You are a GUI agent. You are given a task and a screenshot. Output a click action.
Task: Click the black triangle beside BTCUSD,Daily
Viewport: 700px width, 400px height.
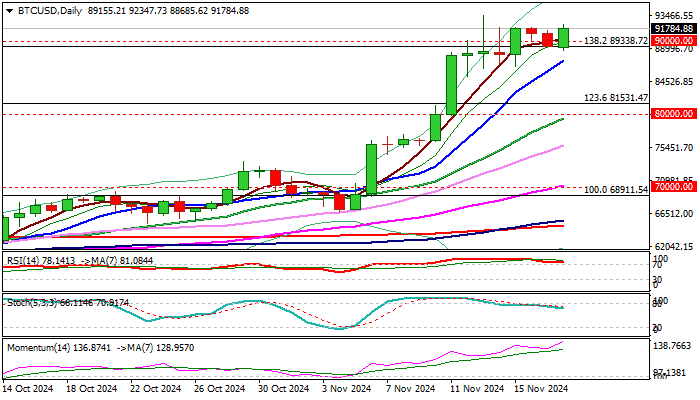[x=9, y=11]
